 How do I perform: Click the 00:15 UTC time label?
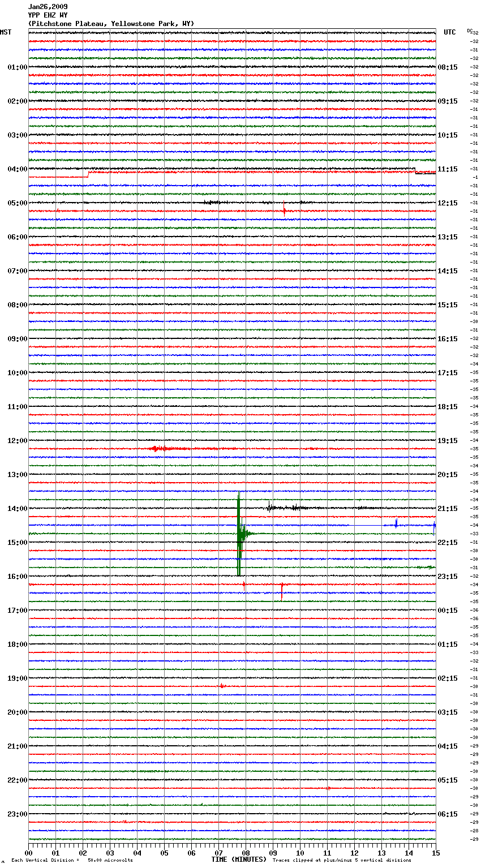click(x=448, y=611)
